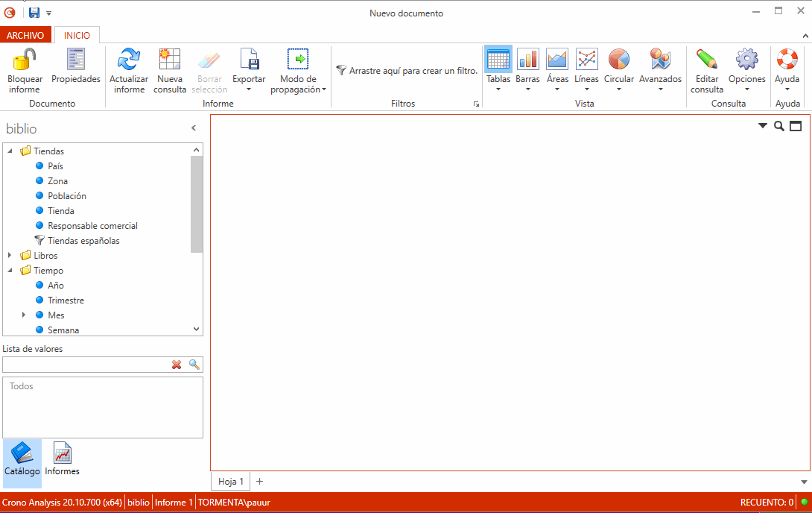This screenshot has height=513, width=812.
Task: Click Actualizar informe refresh icon
Action: click(129, 60)
